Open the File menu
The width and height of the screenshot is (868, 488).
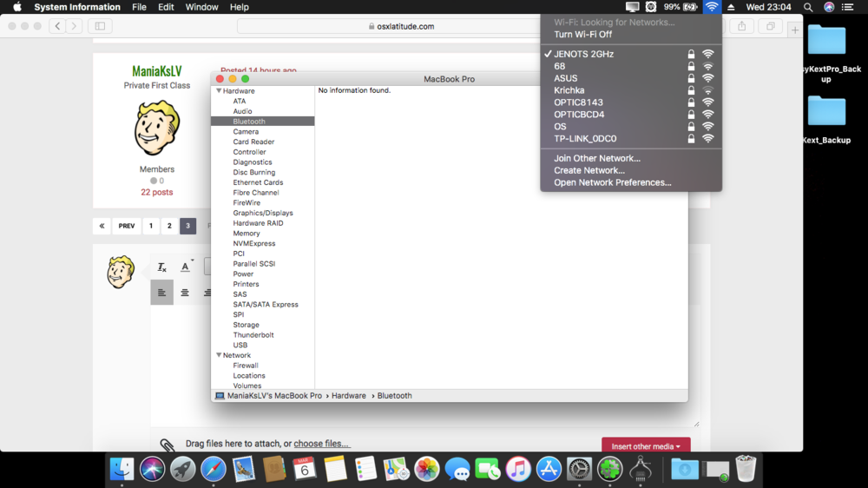click(139, 7)
